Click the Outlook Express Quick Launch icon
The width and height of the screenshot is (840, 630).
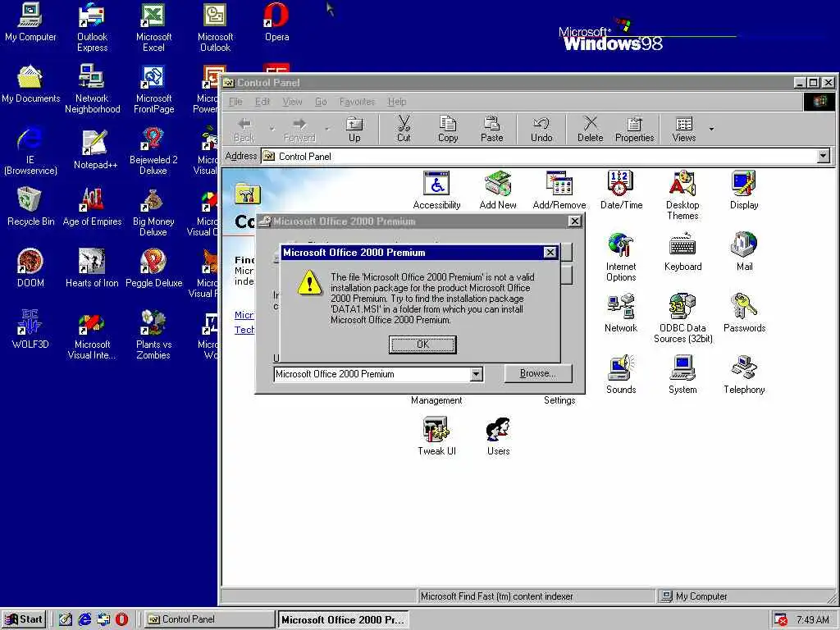(x=103, y=619)
